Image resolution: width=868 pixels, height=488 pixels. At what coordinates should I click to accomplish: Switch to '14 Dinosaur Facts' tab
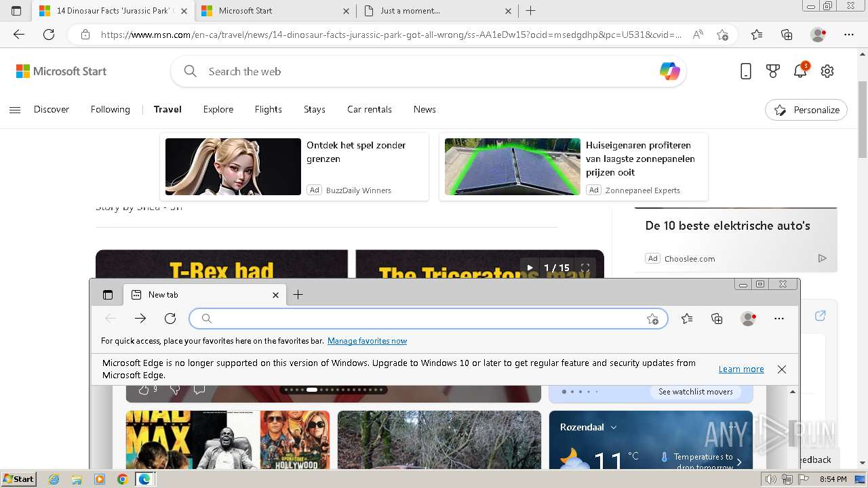click(112, 11)
